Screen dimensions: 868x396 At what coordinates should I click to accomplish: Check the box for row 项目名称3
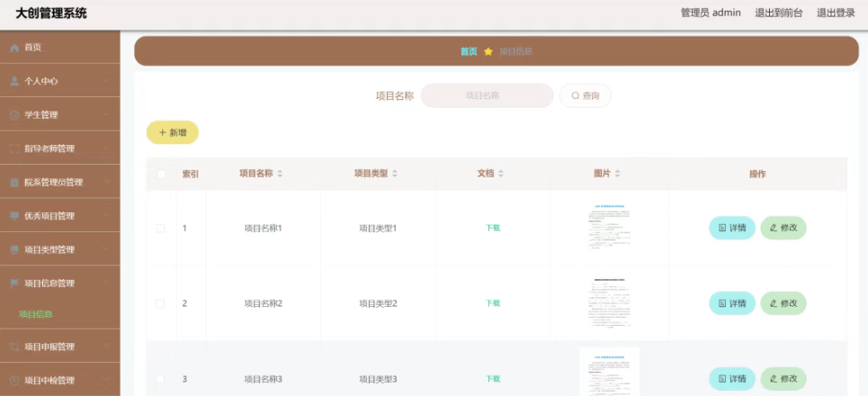[x=160, y=380]
